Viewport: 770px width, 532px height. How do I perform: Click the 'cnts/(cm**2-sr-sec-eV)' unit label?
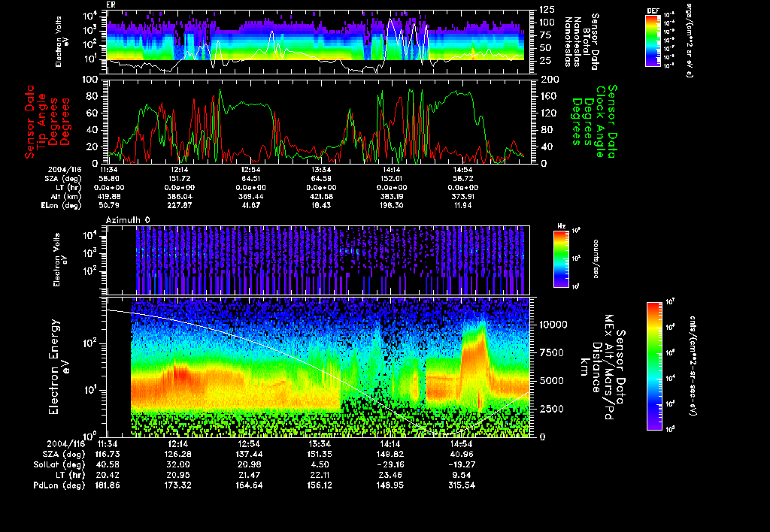[x=693, y=366]
